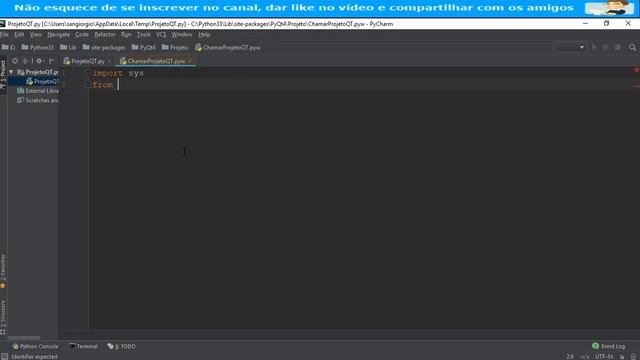Screen dimensions: 640x360
Task: Open Search Everywhere magnifier icon
Action: click(632, 47)
